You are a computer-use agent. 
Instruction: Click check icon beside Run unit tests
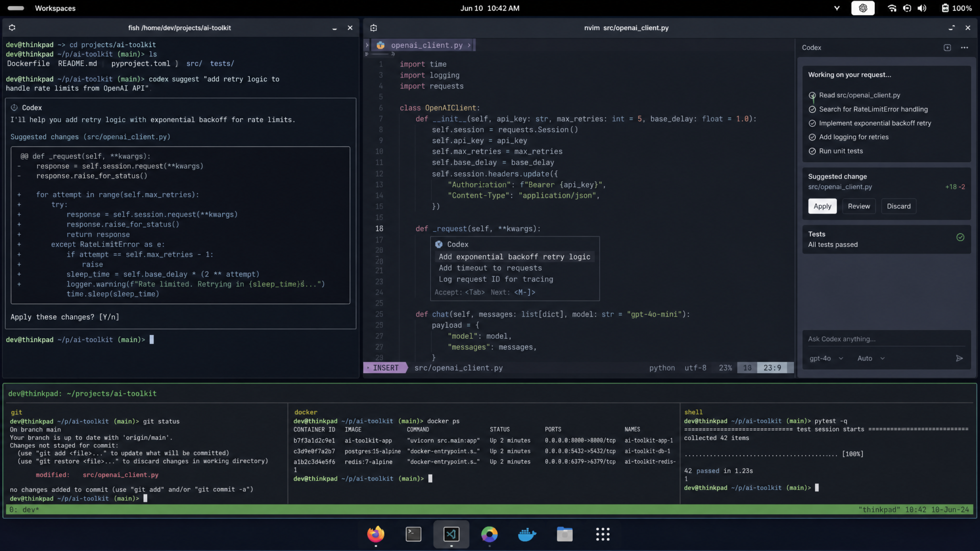[x=812, y=151]
